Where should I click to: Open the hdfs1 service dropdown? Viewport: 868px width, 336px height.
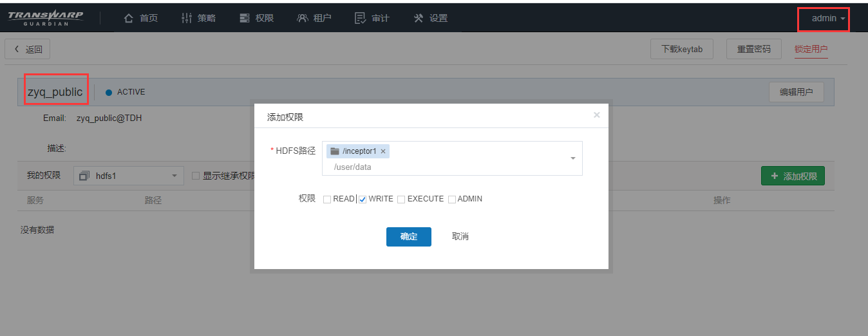click(x=129, y=176)
